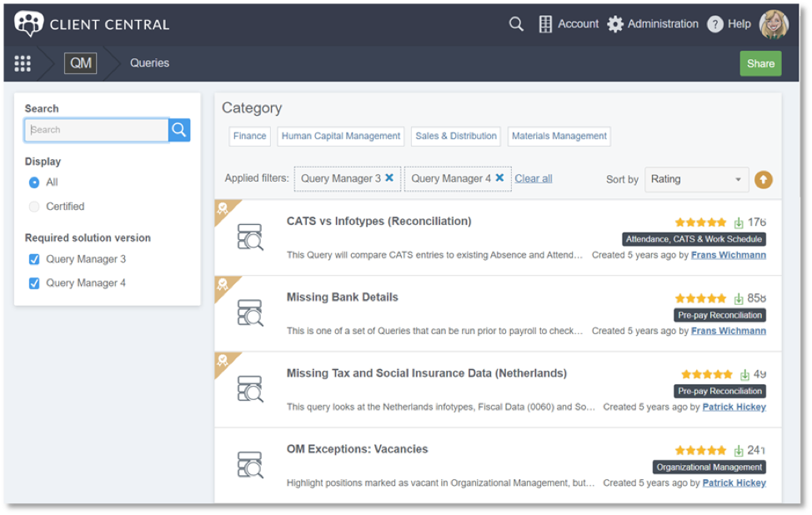
Task: Uncheck the Query Manager 4 checkbox
Action: [34, 283]
